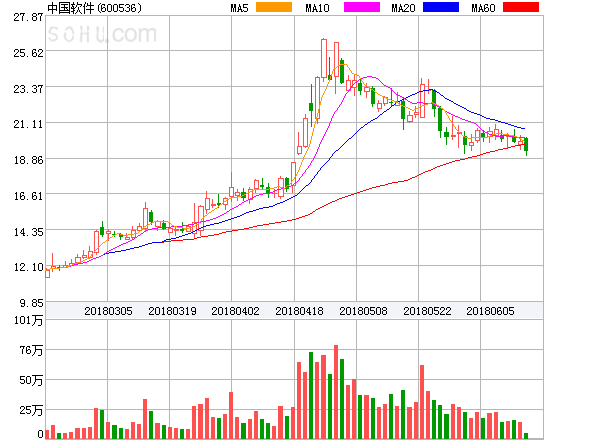The height and width of the screenshot is (440, 600).
Task: Click the 18.86 price axis label
Action: (x=28, y=160)
